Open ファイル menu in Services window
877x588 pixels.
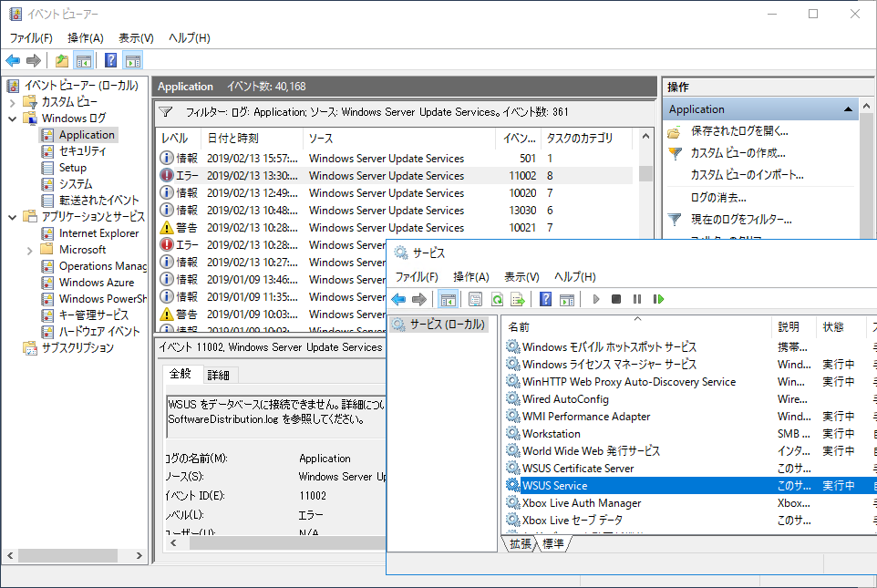point(417,277)
